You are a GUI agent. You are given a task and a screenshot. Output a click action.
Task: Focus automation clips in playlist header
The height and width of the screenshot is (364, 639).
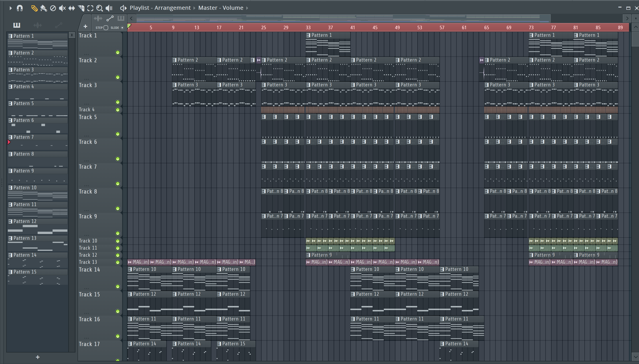pos(110,18)
